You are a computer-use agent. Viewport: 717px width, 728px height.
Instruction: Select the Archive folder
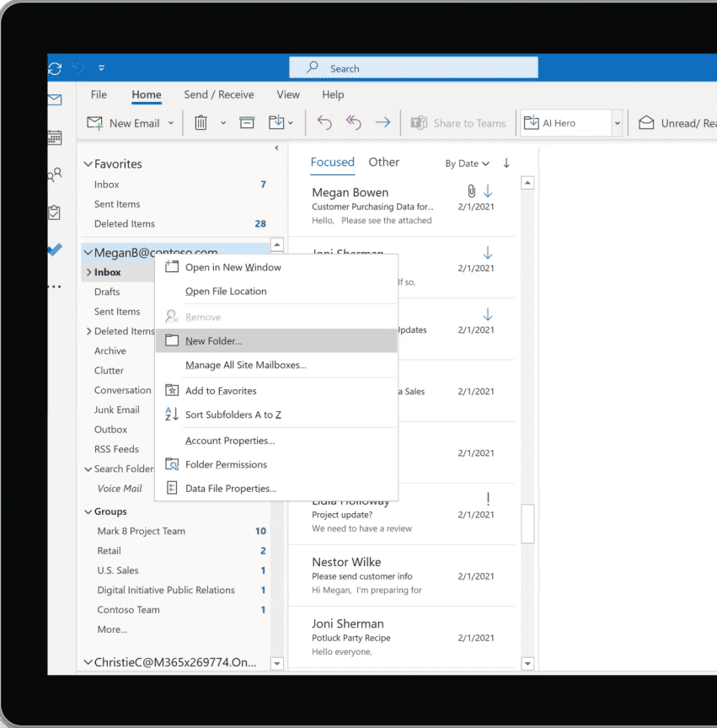110,351
